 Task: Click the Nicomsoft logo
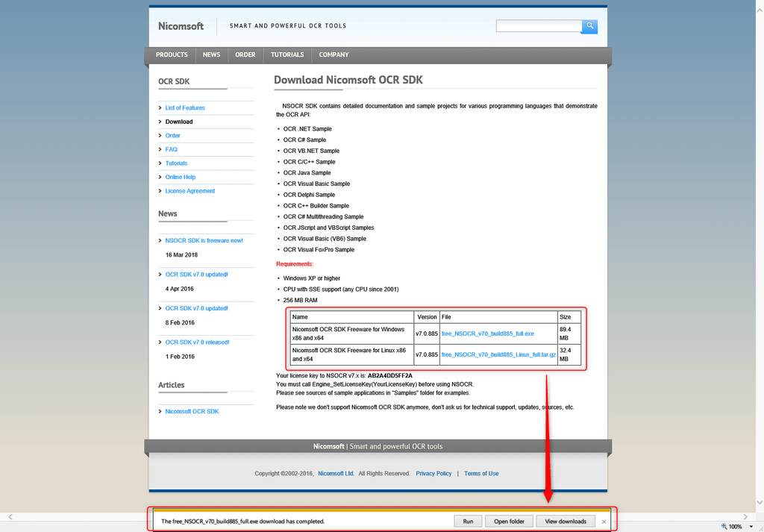[x=181, y=26]
